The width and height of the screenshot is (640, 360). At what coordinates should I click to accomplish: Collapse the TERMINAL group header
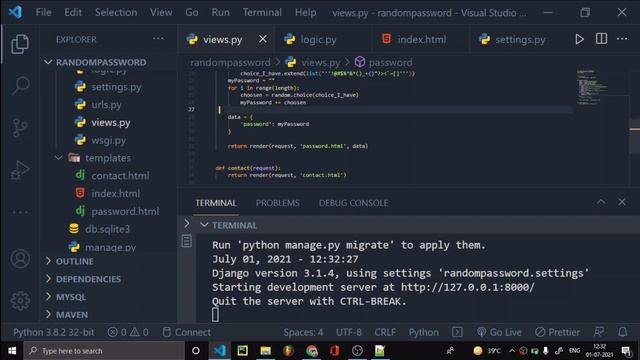[234, 225]
